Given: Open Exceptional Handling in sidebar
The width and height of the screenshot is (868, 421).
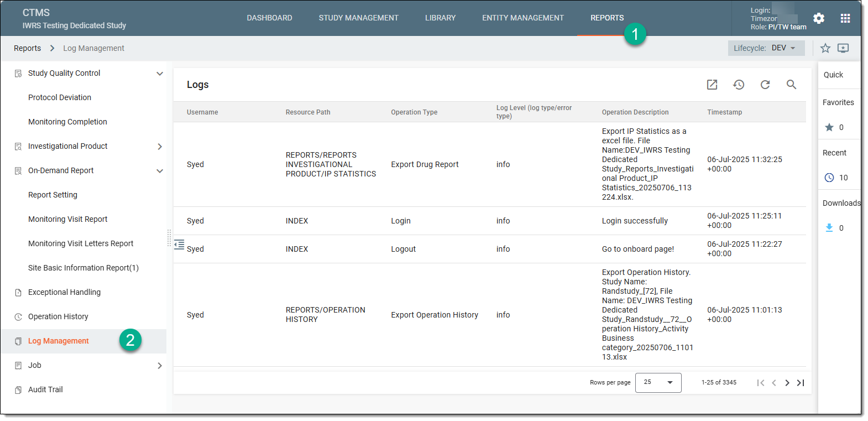Looking at the screenshot, I should [x=64, y=292].
